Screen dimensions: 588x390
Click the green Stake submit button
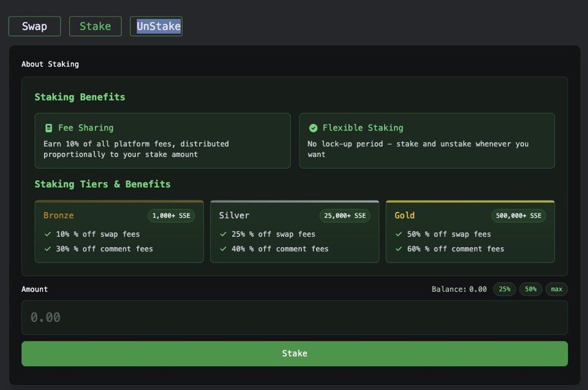click(x=295, y=354)
